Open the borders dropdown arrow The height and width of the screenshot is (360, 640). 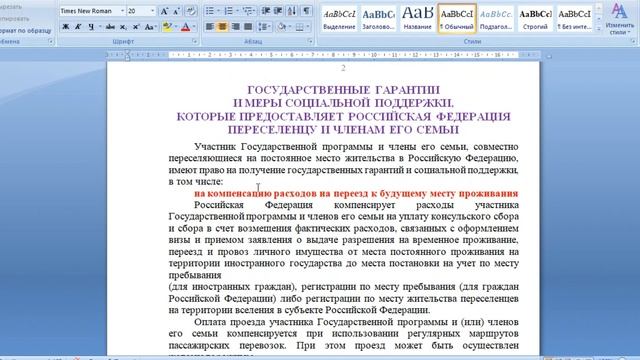308,27
